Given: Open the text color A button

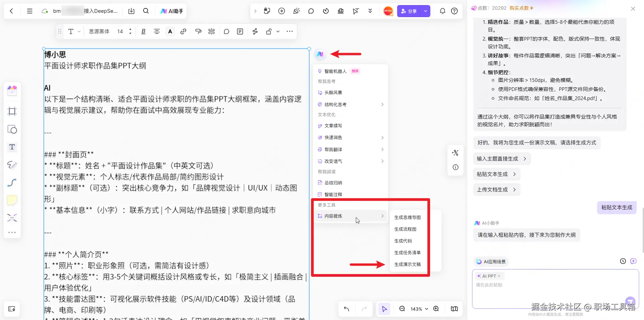Looking at the screenshot, I should pos(170,32).
